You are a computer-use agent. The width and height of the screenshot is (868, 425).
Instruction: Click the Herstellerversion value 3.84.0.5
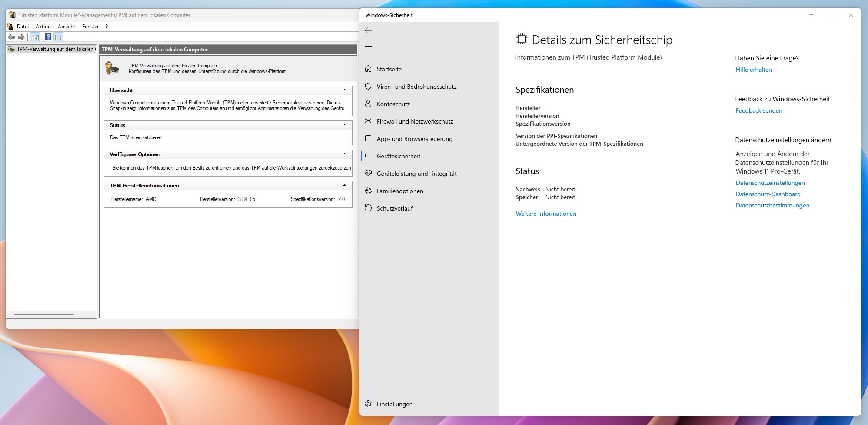pyautogui.click(x=246, y=199)
